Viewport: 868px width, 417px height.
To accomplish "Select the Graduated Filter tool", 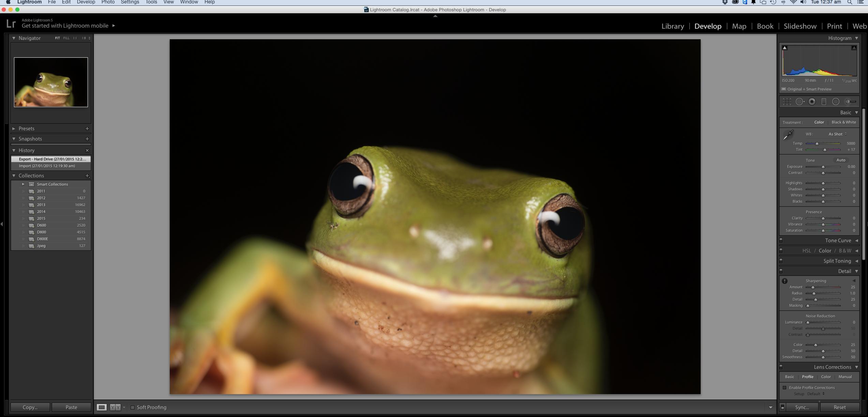I will (824, 102).
